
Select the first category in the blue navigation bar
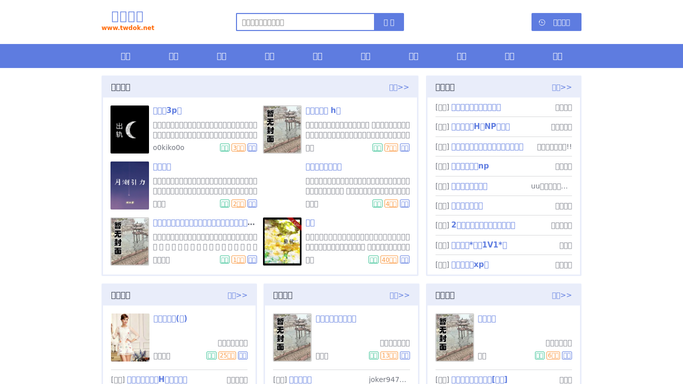tap(125, 56)
